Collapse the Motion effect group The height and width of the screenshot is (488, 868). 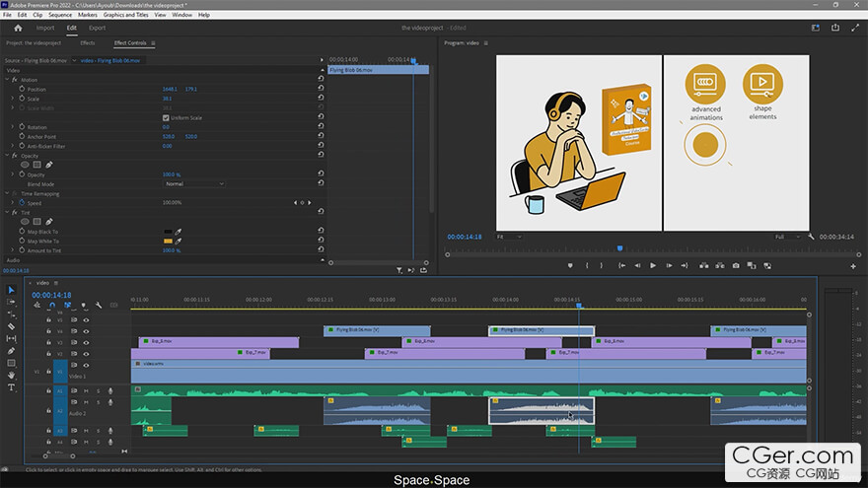pos(7,79)
